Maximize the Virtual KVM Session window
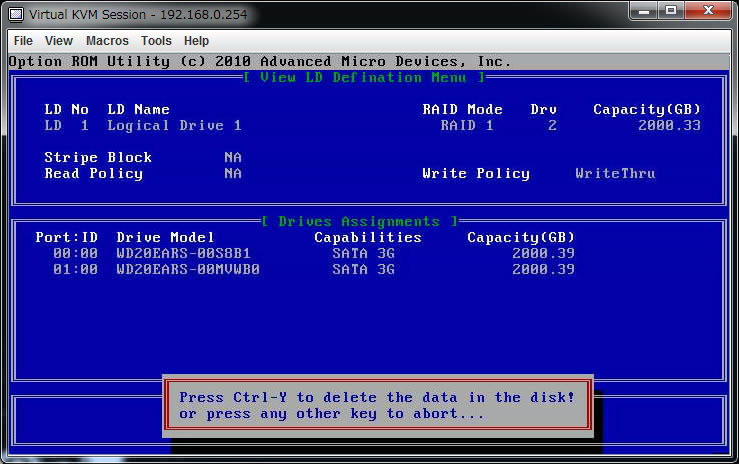Screen dimensions: 739x464 (x=671, y=11)
